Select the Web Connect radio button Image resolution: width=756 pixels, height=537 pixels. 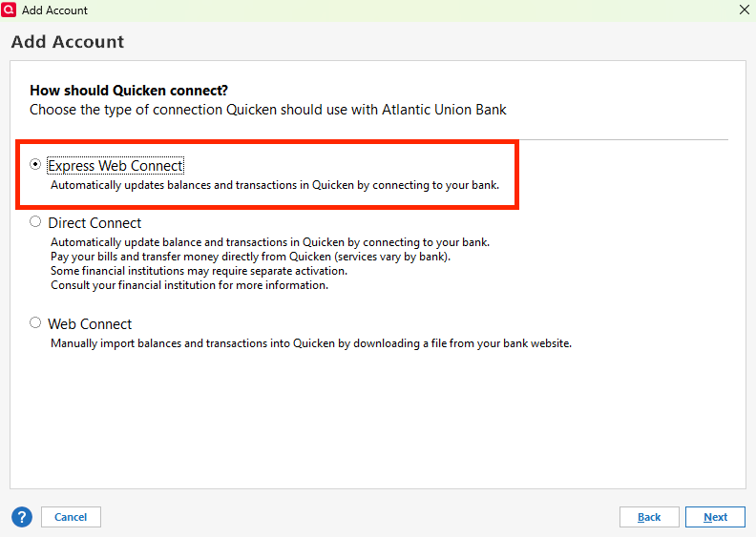(x=35, y=322)
